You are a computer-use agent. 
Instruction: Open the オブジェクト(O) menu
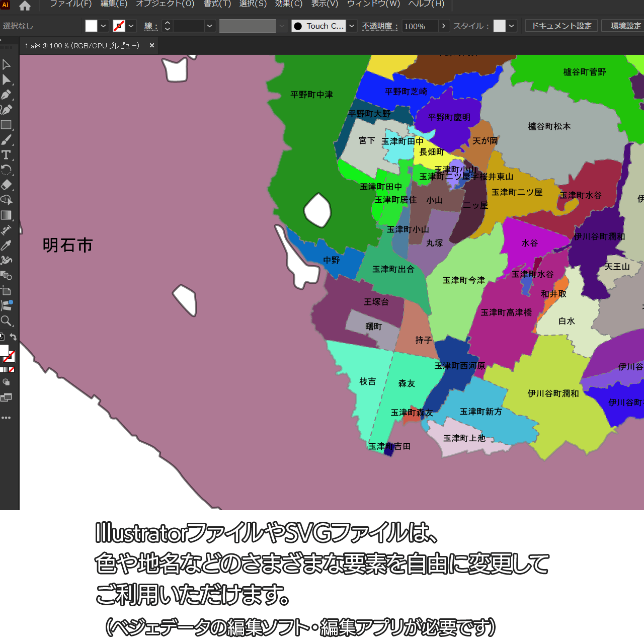tap(165, 4)
